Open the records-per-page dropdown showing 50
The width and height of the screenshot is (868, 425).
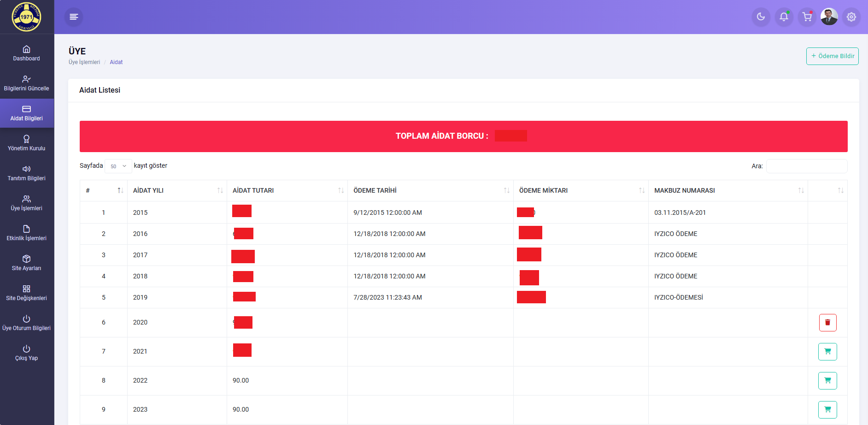(x=118, y=166)
